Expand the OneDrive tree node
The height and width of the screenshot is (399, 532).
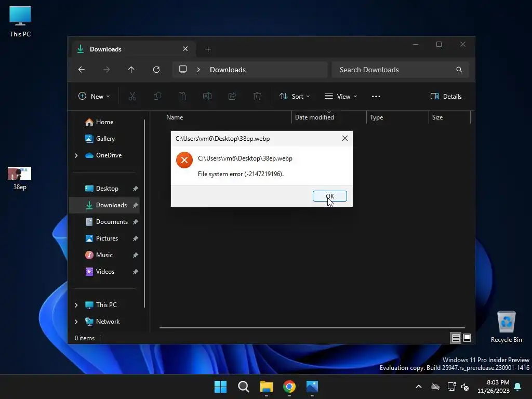coord(76,155)
